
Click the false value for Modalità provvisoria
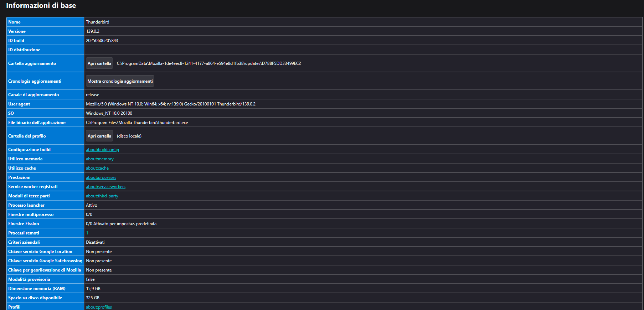(x=90, y=279)
